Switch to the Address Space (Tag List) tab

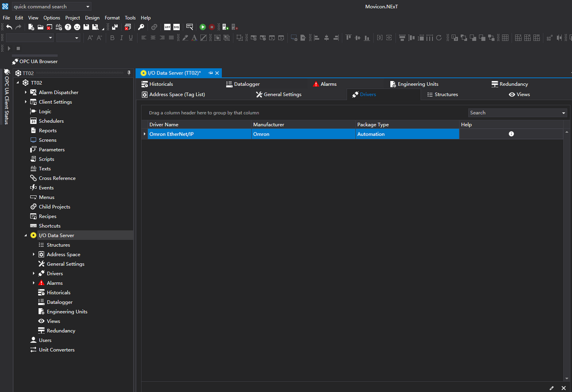(x=177, y=94)
